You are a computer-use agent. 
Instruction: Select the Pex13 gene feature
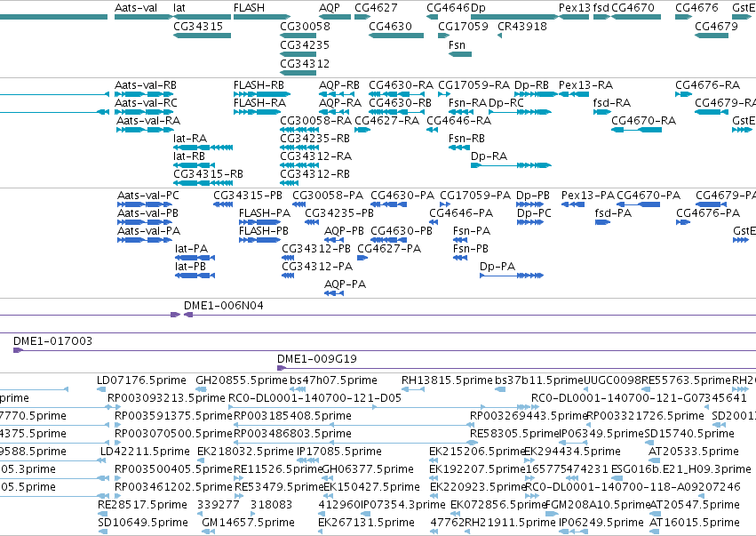click(574, 17)
